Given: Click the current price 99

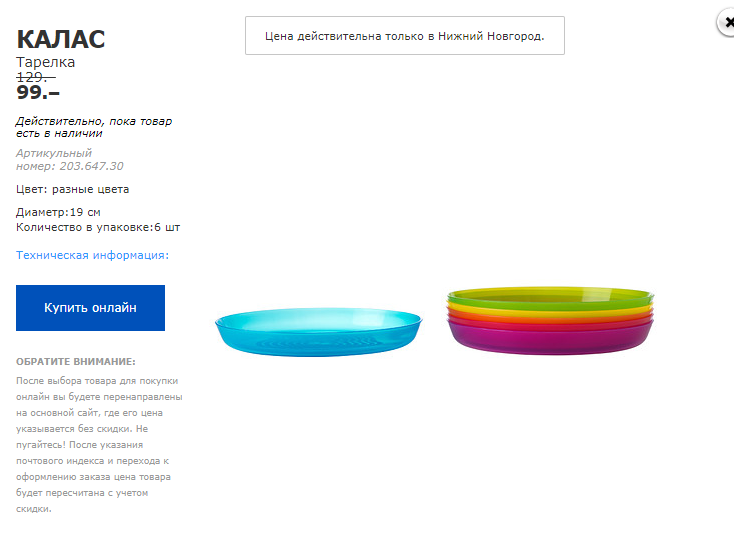Looking at the screenshot, I should click(38, 93).
